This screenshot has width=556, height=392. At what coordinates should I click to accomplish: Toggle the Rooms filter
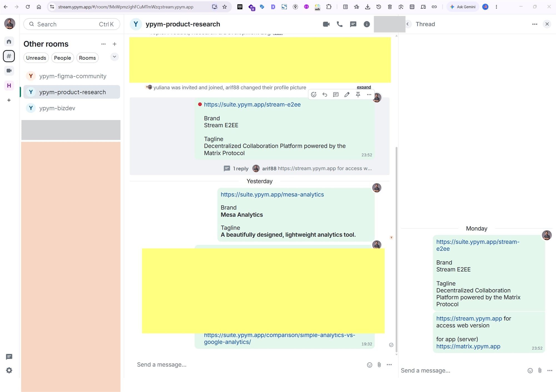[x=87, y=58]
